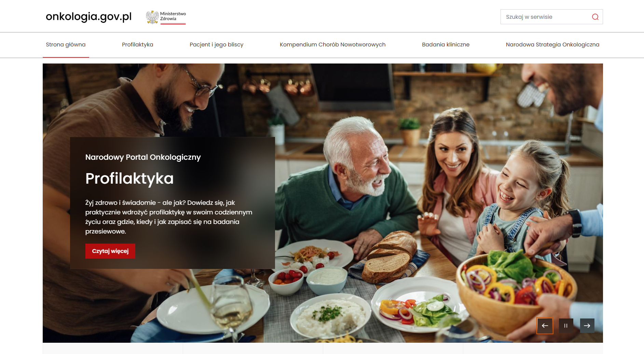644x354 pixels.
Task: Advance to next slide arrow
Action: point(587,326)
